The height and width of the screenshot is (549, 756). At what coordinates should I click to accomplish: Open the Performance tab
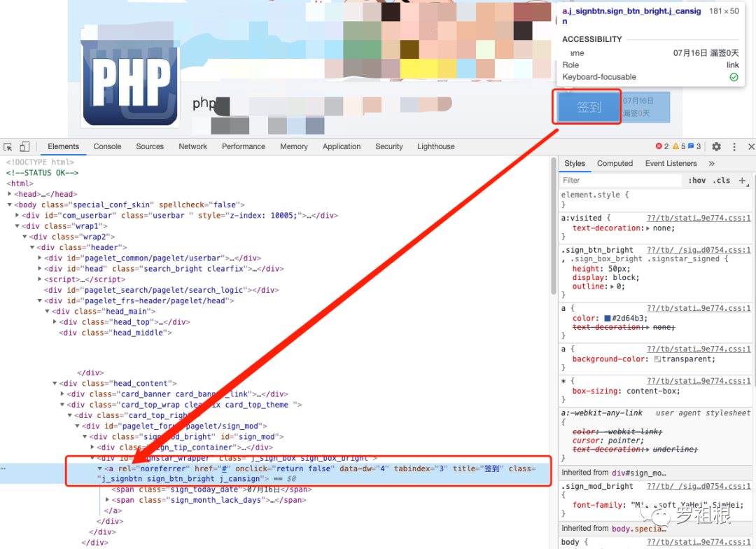244,146
